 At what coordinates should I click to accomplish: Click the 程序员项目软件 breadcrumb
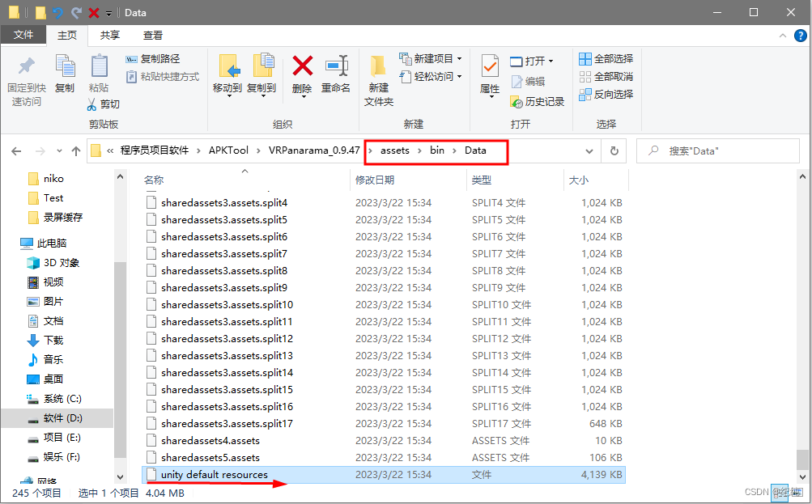[155, 150]
